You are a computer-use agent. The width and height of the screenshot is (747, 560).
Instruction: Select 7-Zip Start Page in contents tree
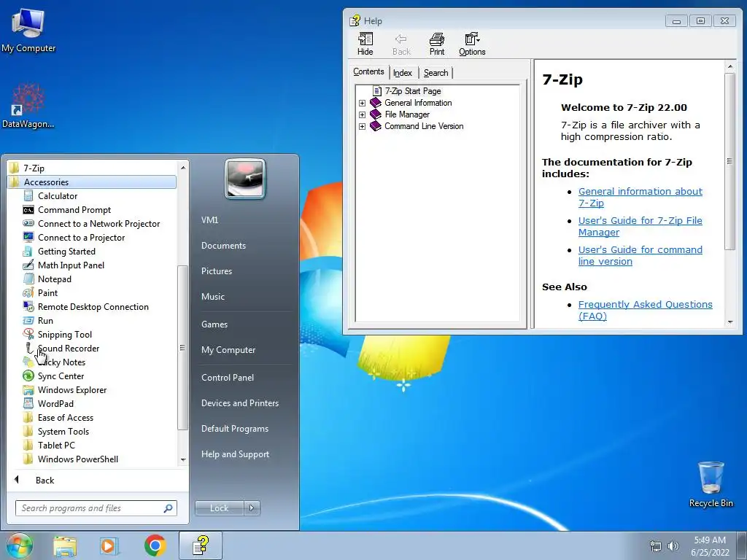tap(413, 91)
